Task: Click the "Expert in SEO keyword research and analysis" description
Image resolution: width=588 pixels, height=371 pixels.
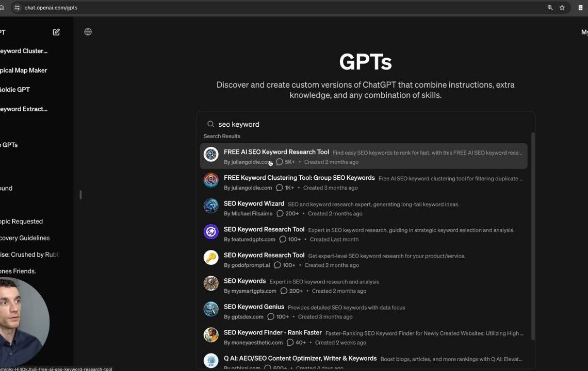Action: (x=324, y=282)
